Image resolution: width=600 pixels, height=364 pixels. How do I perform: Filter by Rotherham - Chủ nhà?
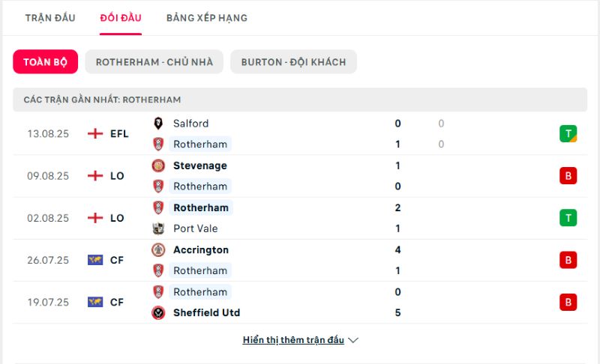coord(154,62)
